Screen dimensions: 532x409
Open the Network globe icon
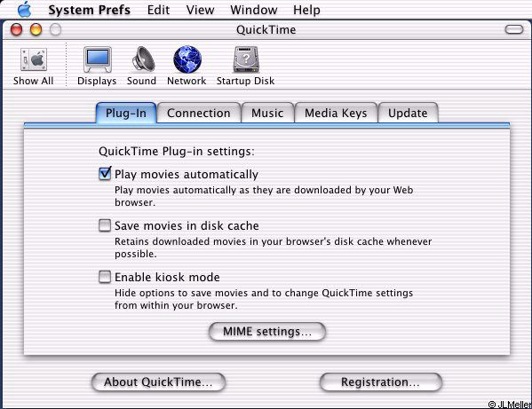(x=187, y=59)
